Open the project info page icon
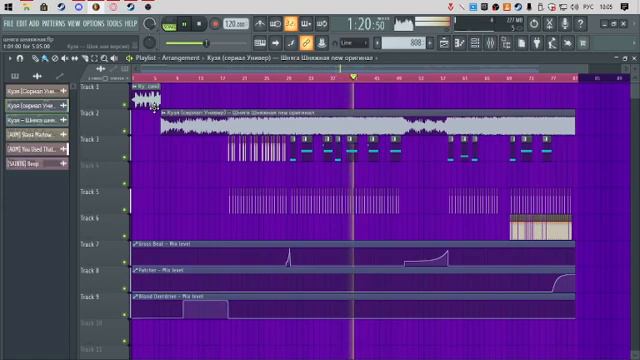The height and width of the screenshot is (360, 640). [522, 43]
